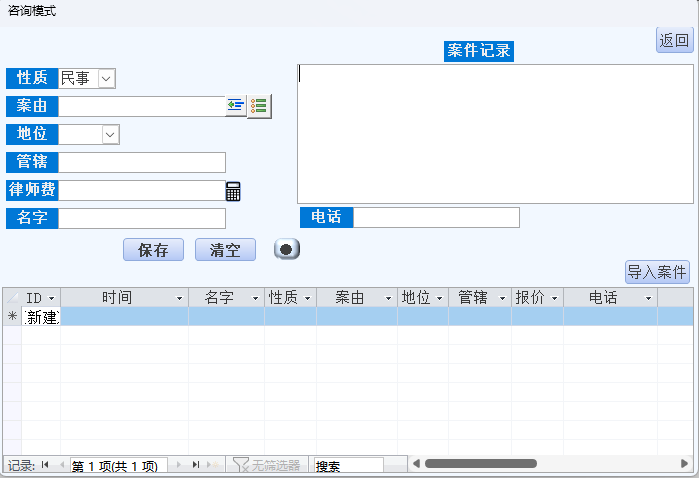Open the calculator next to 律师费

(233, 191)
